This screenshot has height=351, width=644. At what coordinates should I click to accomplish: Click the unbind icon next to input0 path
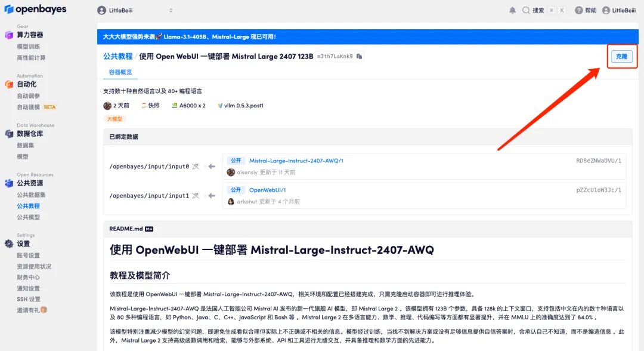coord(195,166)
